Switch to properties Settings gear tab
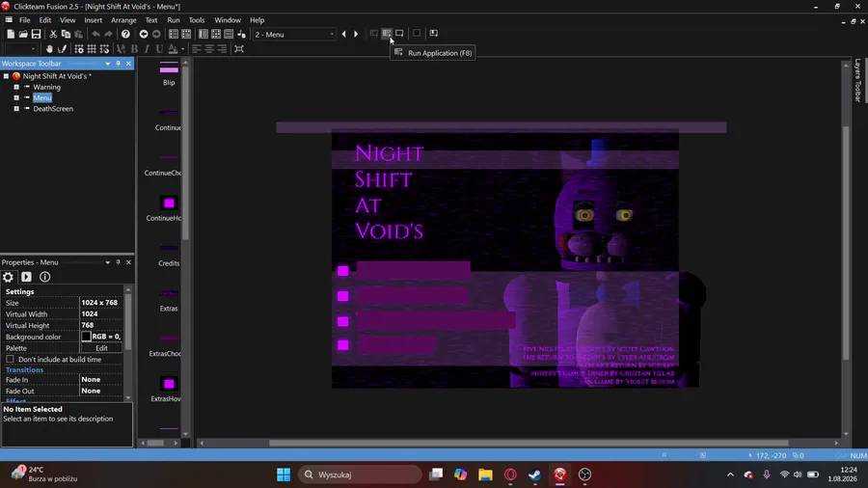This screenshot has width=868, height=488. click(x=8, y=277)
